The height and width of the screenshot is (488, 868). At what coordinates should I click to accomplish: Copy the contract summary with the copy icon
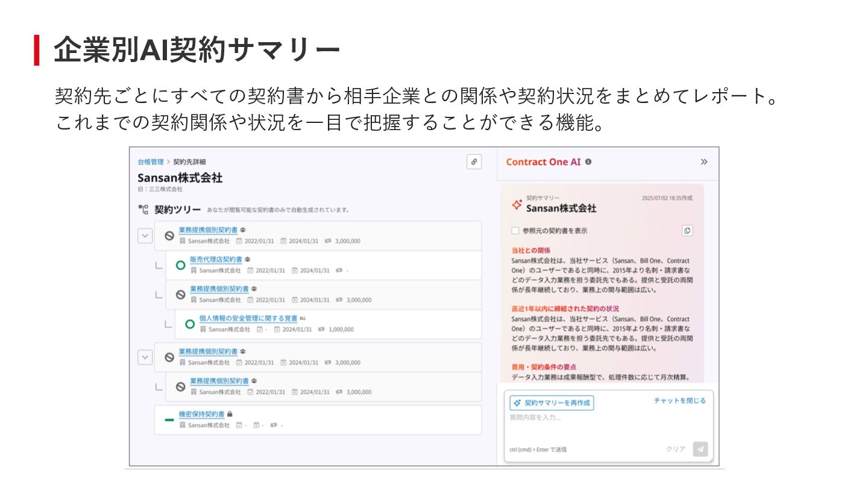coord(687,231)
